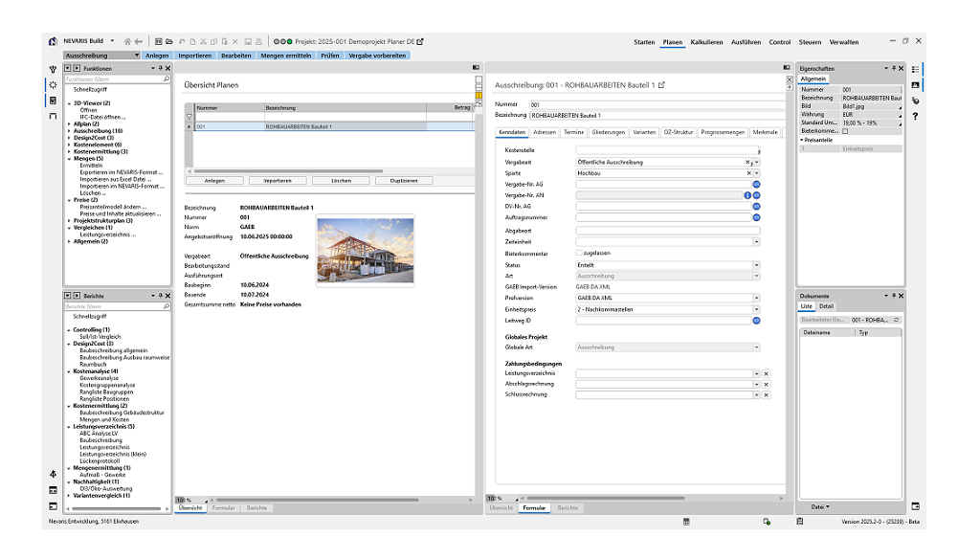Clear the Leistungsverzeichnis payment condition with X
980x559 pixels.
pyautogui.click(x=766, y=373)
